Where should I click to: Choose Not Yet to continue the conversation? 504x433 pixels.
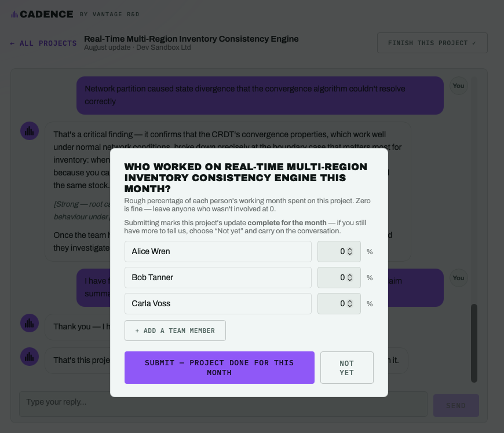coord(347,368)
